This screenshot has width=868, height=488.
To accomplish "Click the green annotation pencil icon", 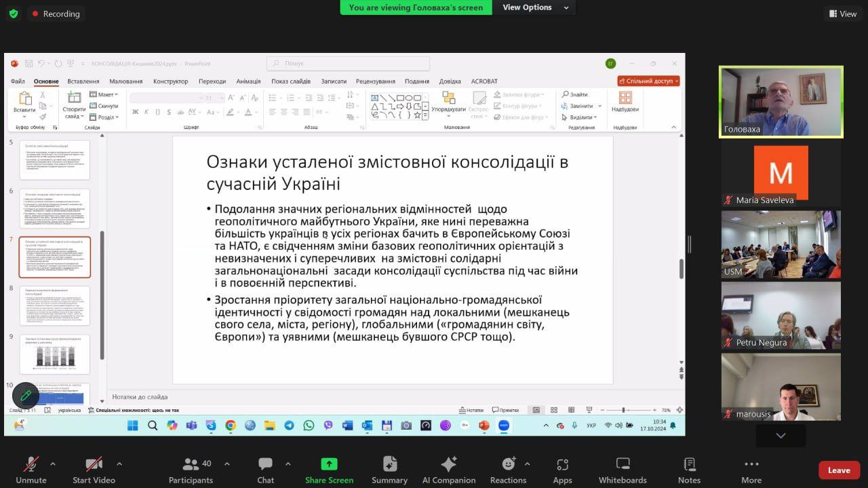I will (x=26, y=395).
